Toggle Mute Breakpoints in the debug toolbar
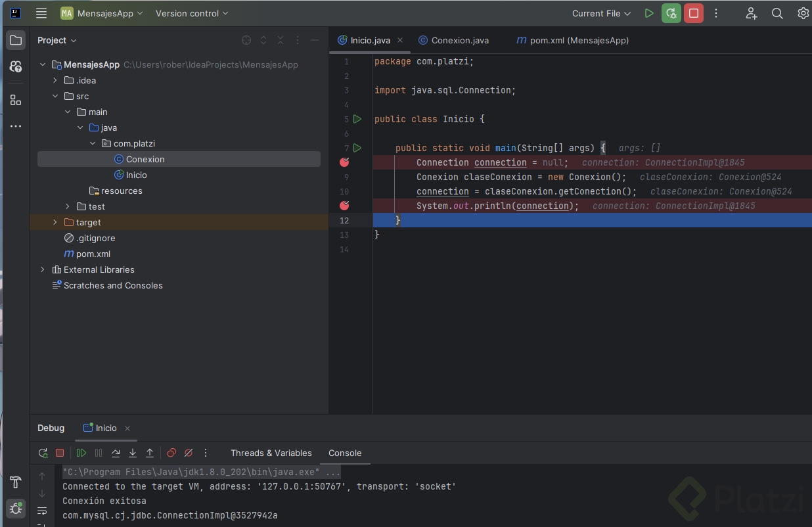The image size is (812, 527). pos(189,453)
